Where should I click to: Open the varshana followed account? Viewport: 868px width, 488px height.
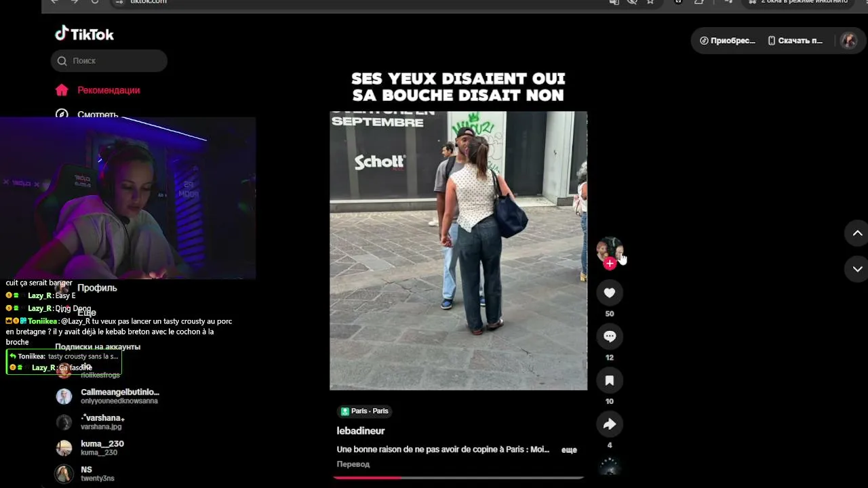coord(90,422)
